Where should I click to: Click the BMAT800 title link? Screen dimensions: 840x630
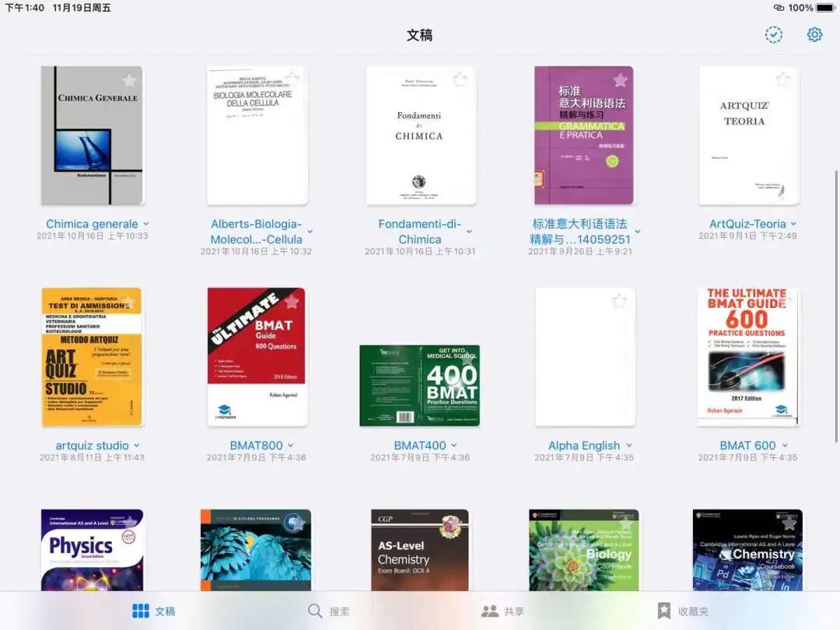tap(256, 446)
